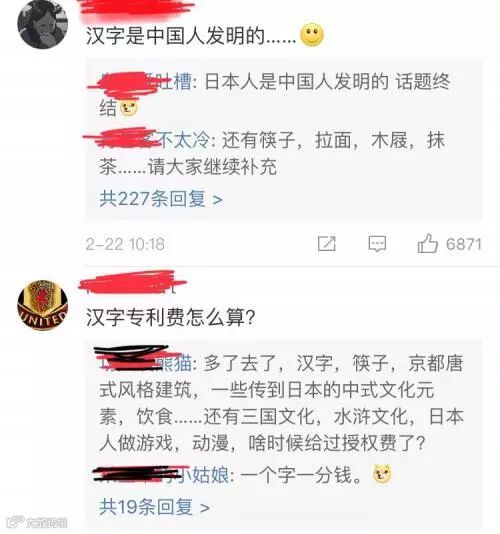Tap the share icon beside the timestamp
This screenshot has height=534, width=500.
point(327,244)
